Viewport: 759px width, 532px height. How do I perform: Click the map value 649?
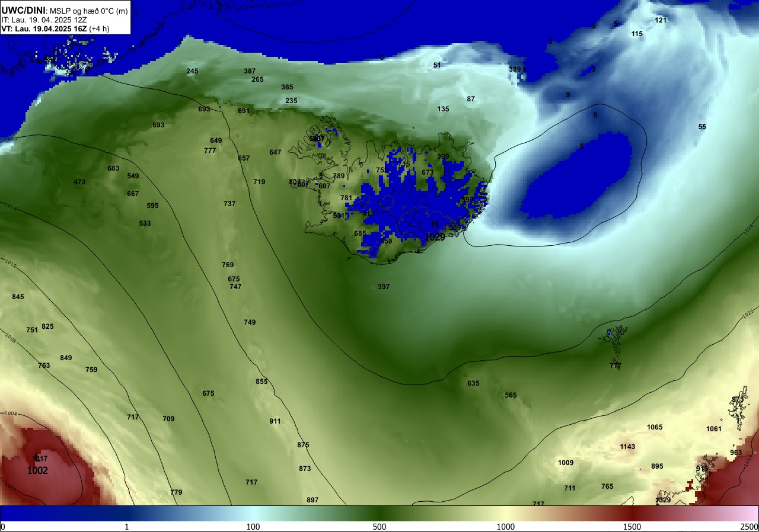[x=216, y=140]
